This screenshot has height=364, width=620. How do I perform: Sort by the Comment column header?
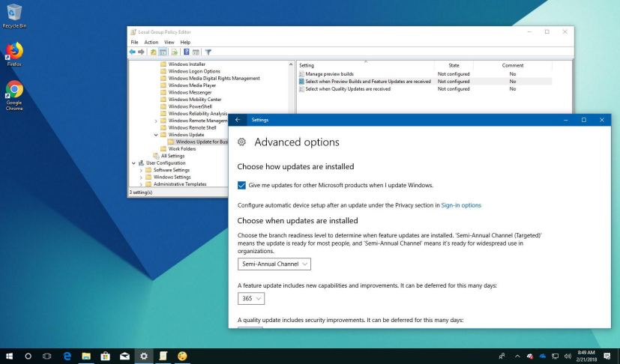coord(513,65)
